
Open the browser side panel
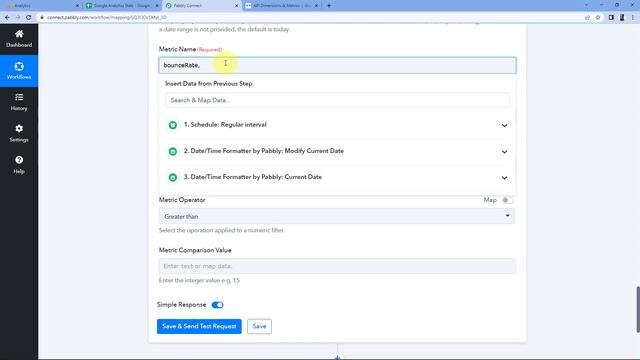click(x=611, y=18)
